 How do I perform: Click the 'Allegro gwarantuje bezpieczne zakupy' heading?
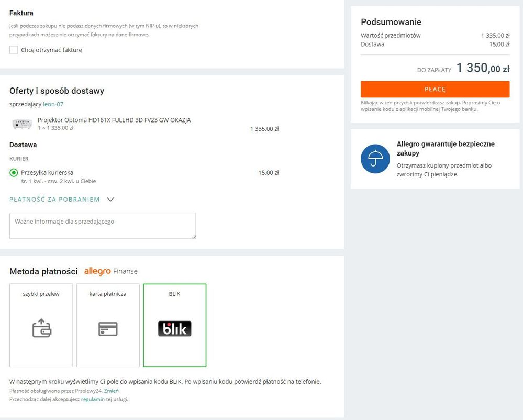coord(445,148)
